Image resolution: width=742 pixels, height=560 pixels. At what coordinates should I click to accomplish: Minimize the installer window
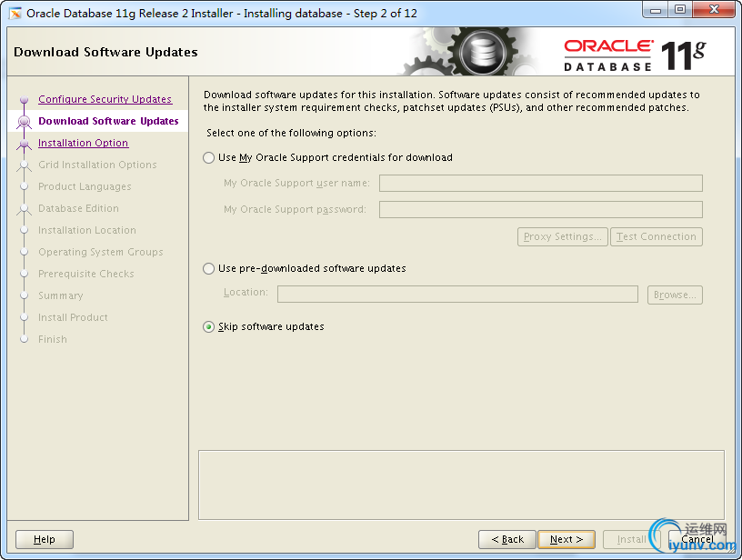pos(656,10)
